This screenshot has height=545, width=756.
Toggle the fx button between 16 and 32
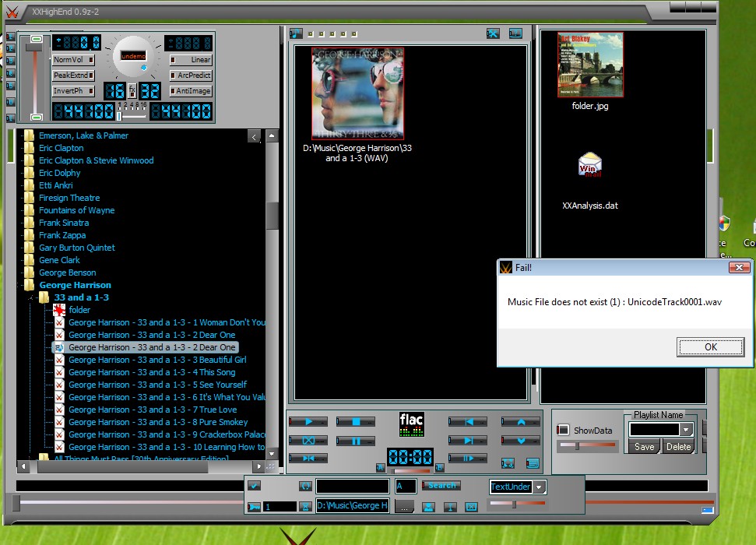tap(132, 90)
